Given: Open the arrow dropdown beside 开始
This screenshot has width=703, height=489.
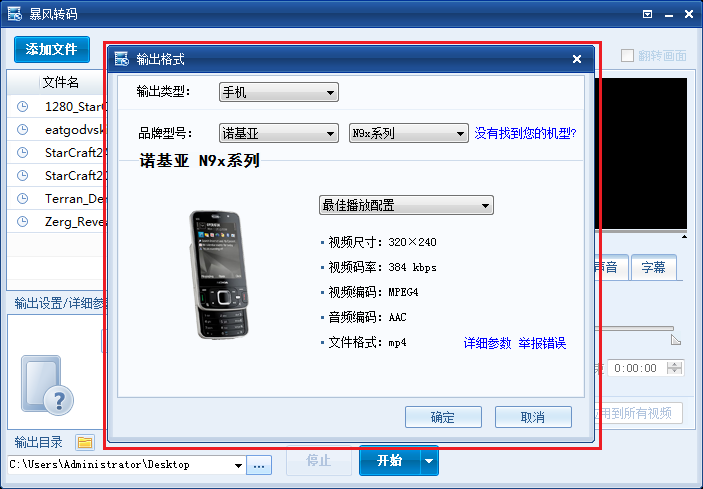Looking at the screenshot, I should point(430,461).
